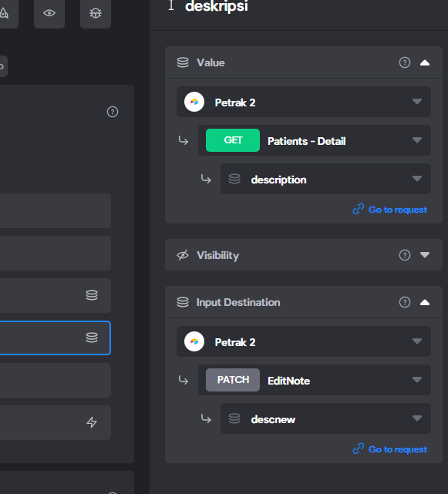Open Petrak 2 dropdown under Input Destination
The height and width of the screenshot is (494, 448).
pos(304,341)
